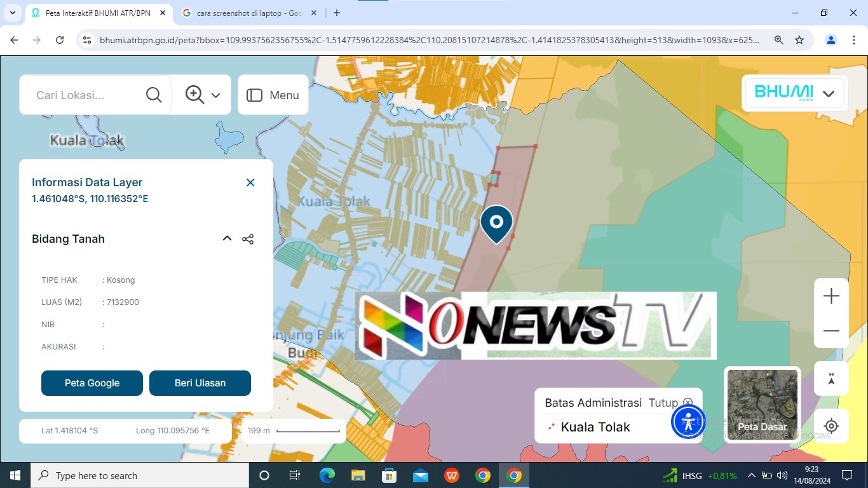868x488 pixels.
Task: Open the Windows Start menu
Action: tap(15, 475)
